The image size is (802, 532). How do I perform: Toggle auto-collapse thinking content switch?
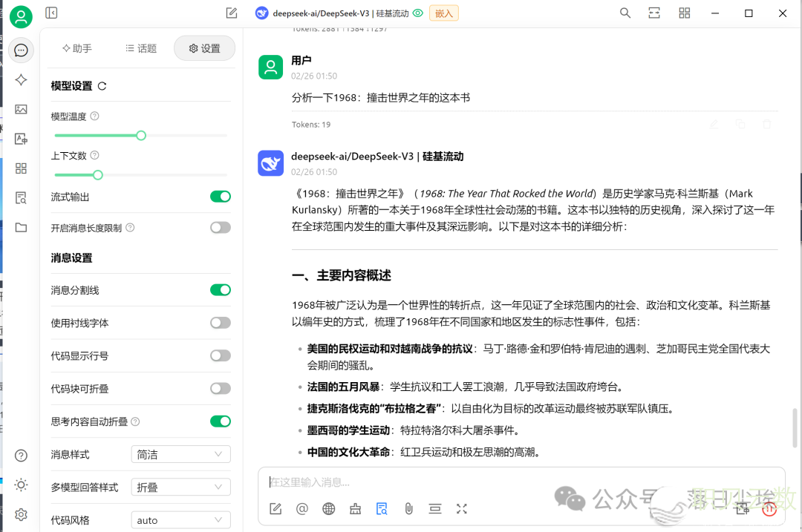[221, 421]
